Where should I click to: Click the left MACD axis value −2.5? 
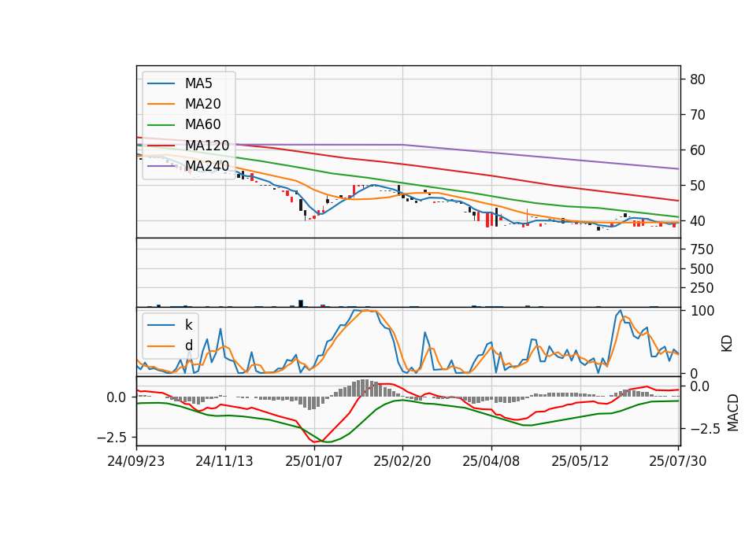click(111, 438)
